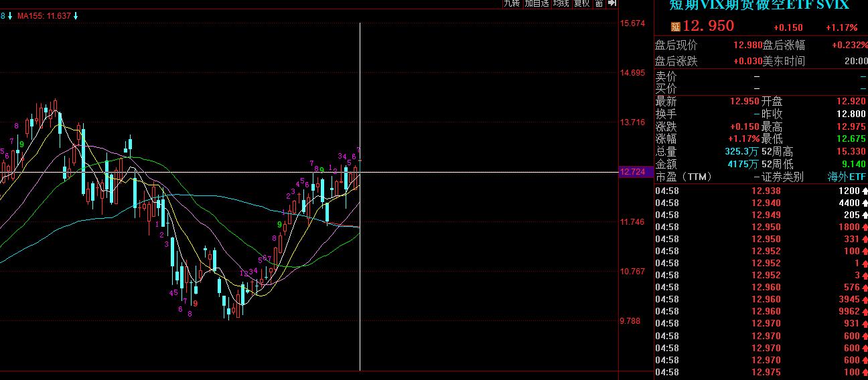Click the 13.716 price axis label
The width and height of the screenshot is (868, 380).
click(632, 122)
